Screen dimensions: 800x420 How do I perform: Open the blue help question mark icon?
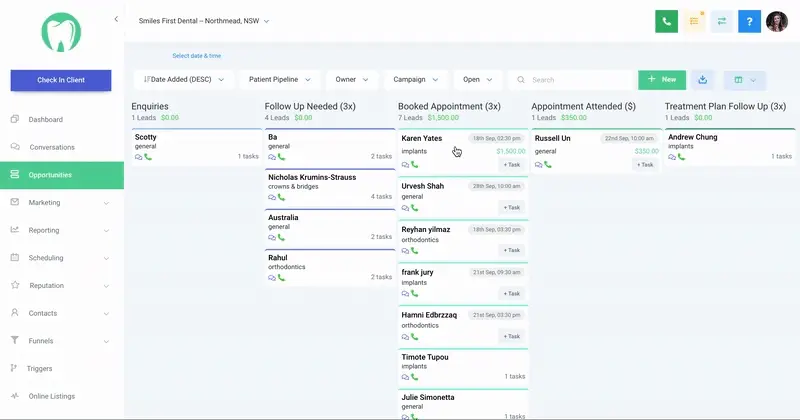point(749,21)
